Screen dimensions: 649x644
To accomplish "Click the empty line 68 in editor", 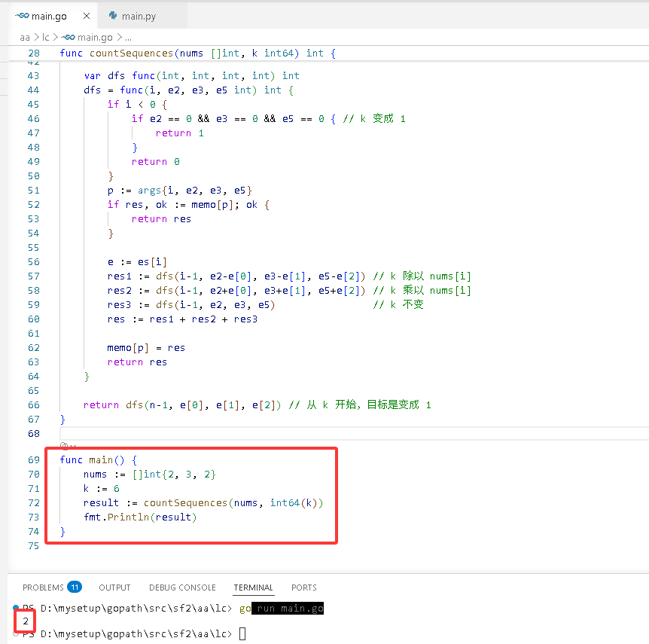I will (354, 434).
